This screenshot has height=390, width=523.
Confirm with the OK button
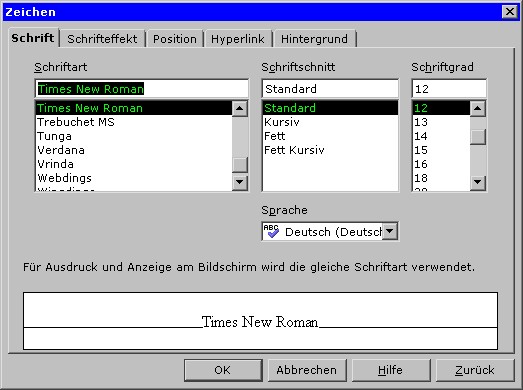(223, 370)
